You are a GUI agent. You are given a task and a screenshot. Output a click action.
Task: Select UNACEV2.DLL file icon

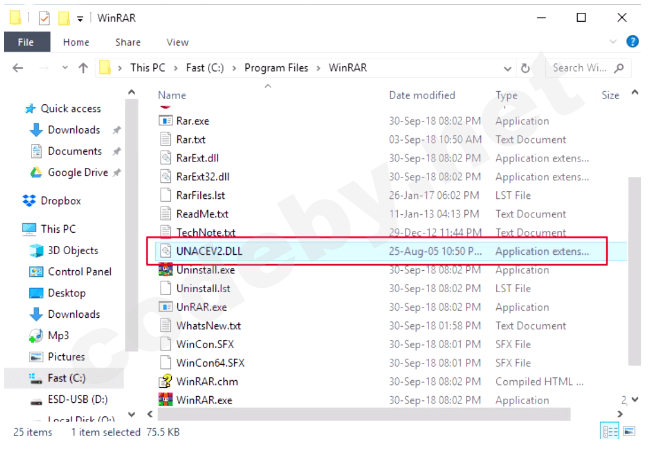pos(166,251)
